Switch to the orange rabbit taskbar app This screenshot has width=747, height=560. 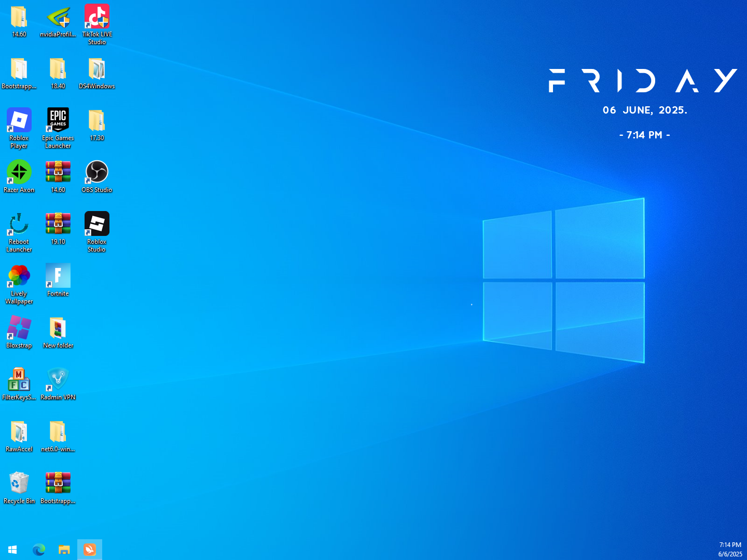[x=90, y=550]
